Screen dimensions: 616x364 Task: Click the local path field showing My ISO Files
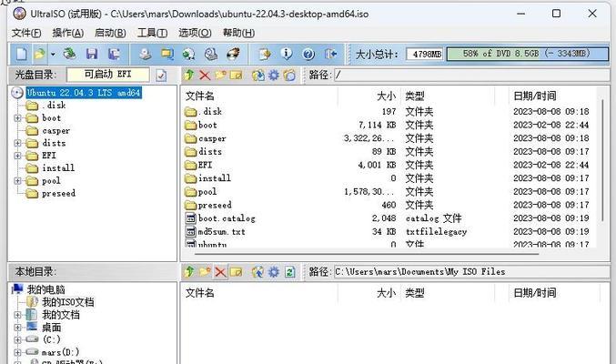pos(471,271)
